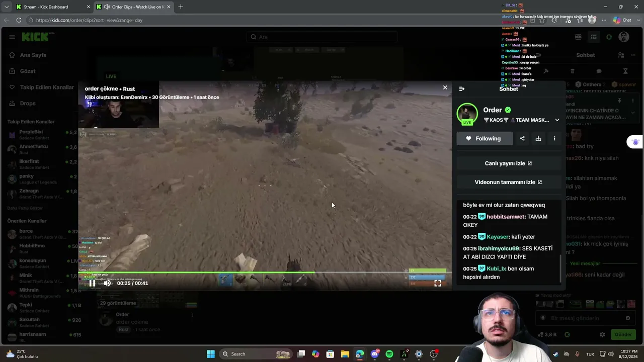Click 'Canlı yayını izle' button
The width and height of the screenshot is (644, 362).
point(508,163)
